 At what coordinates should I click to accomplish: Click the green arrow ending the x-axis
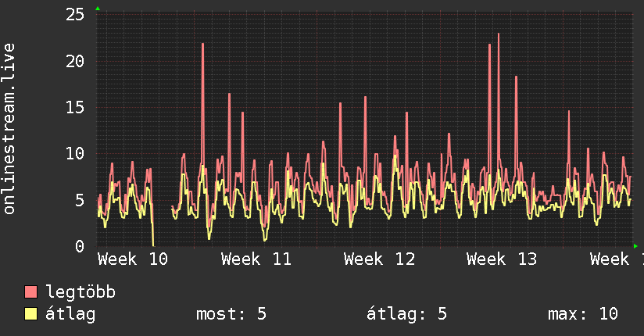pos(635,246)
